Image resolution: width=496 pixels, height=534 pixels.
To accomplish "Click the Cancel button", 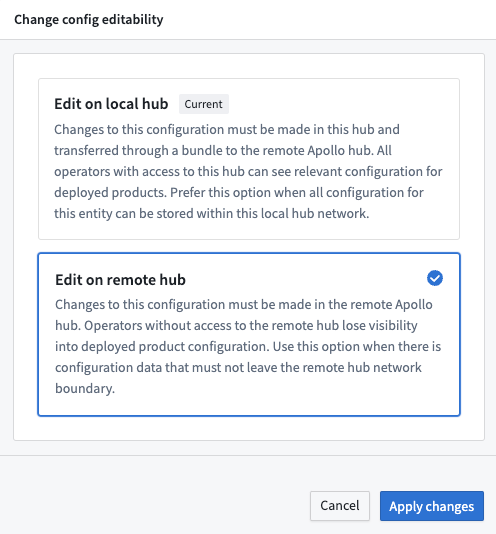I will pos(340,506).
